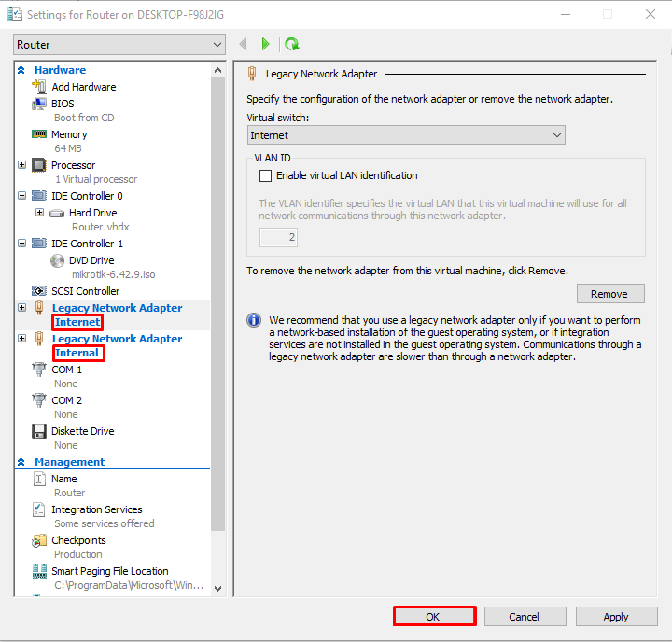
Task: Collapse the Management section chevron
Action: tap(21, 462)
